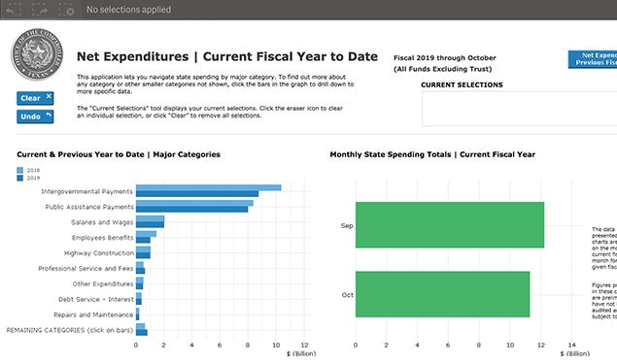The height and width of the screenshot is (364, 617).
Task: Select the Sep green spending bar
Action: coord(450,225)
